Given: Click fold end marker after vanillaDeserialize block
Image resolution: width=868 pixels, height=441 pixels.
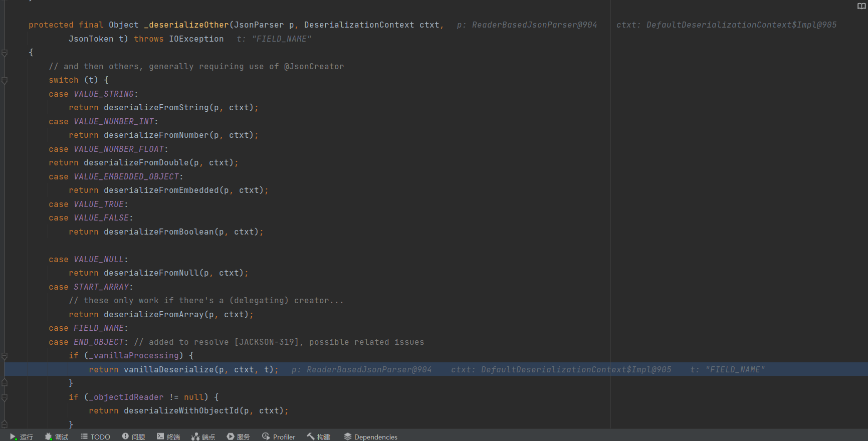Looking at the screenshot, I should [x=5, y=383].
